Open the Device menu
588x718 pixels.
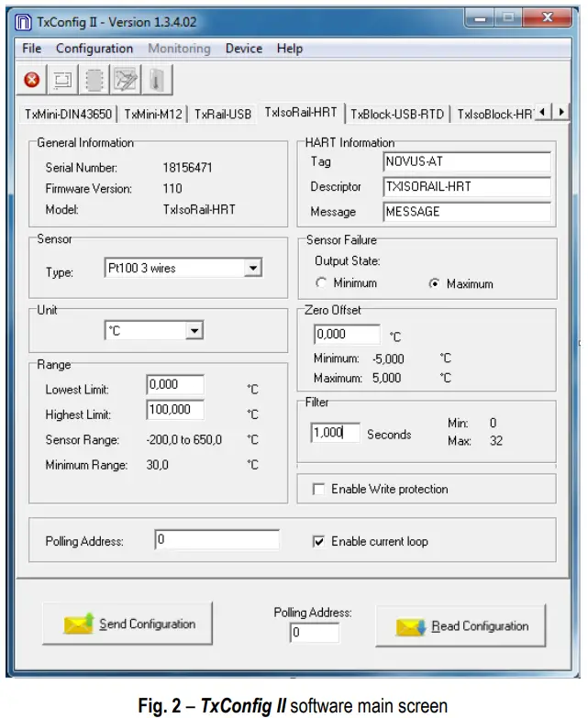tap(244, 49)
